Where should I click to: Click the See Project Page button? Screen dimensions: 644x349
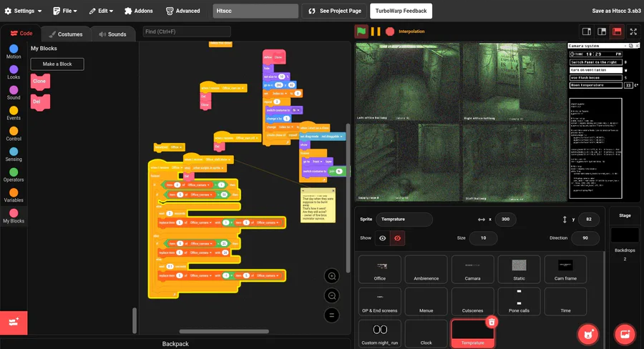point(335,11)
